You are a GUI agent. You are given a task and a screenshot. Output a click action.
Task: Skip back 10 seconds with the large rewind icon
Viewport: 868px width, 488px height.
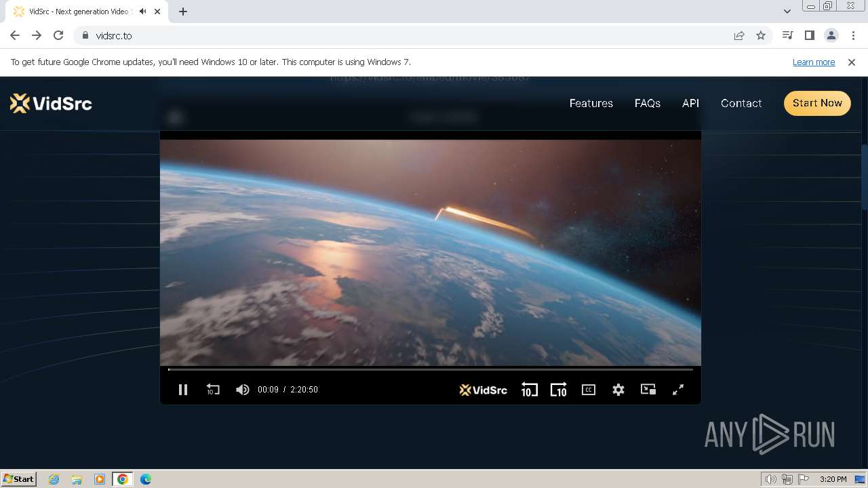[x=529, y=390]
